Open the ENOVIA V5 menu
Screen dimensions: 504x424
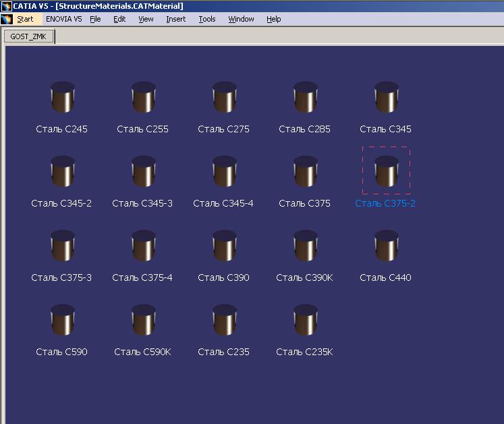coord(64,20)
